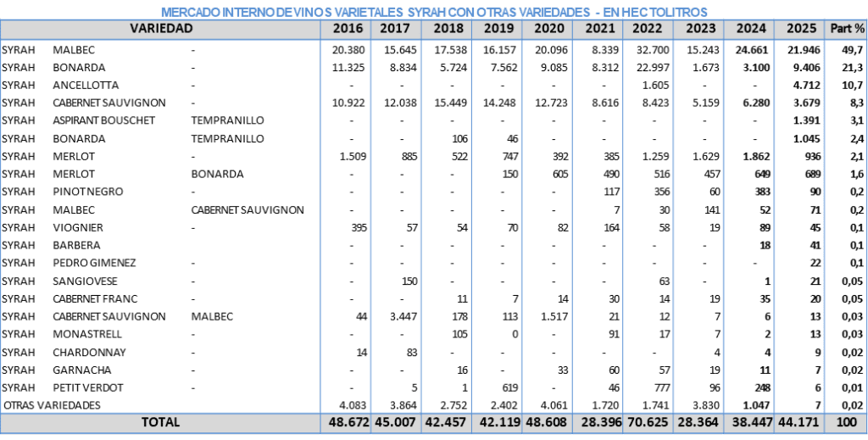Image resolution: width=868 pixels, height=440 pixels.
Task: Select the 22.997 Bonarda value for 2022
Action: coord(652,68)
